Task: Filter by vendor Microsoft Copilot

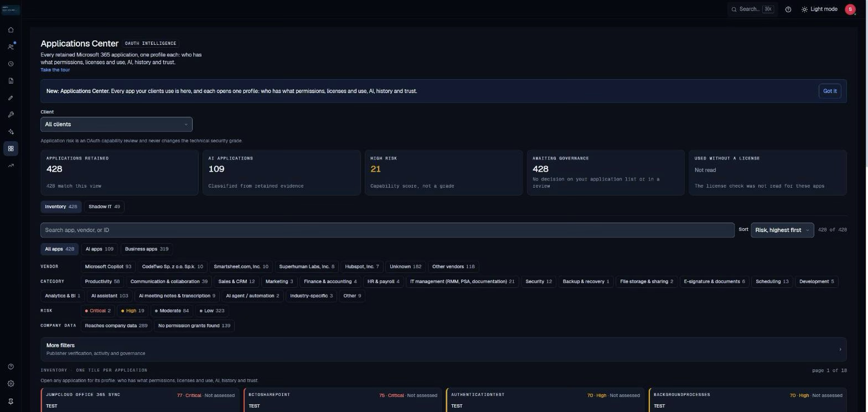Action: point(108,266)
